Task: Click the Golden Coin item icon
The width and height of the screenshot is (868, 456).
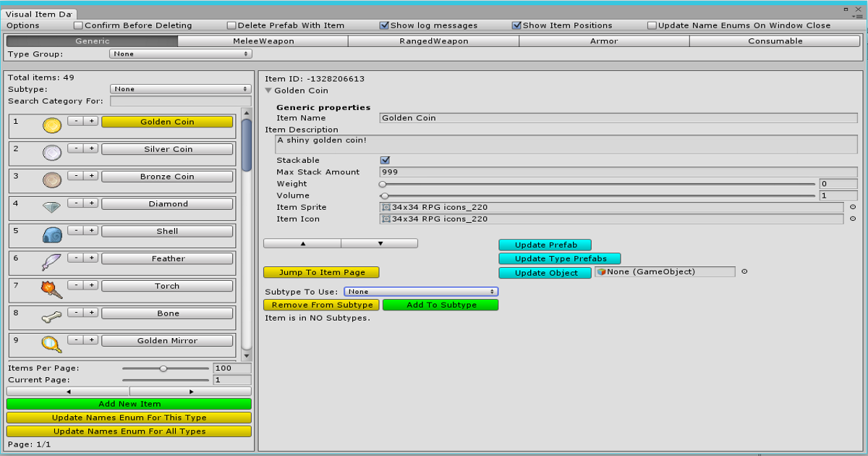Action: click(51, 123)
